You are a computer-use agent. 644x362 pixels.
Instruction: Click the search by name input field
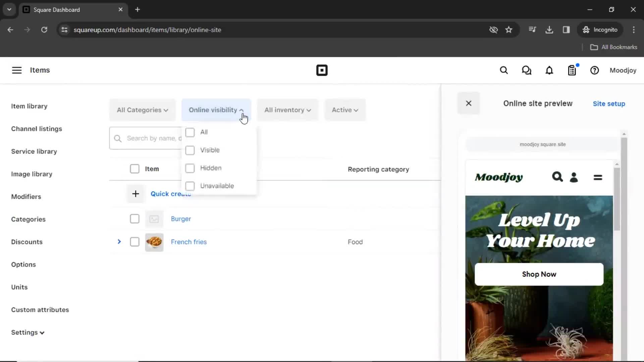point(146,138)
